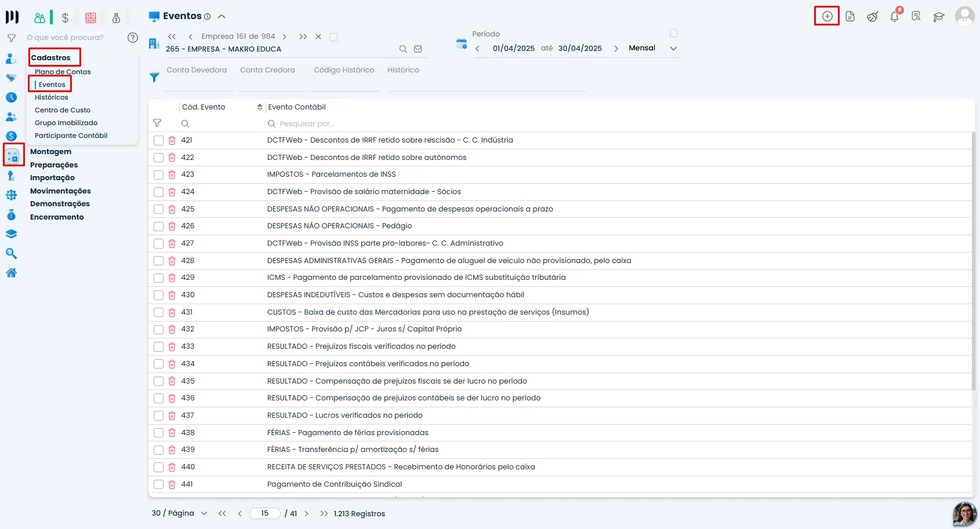Open the help question mark icon
980x529 pixels.
[133, 38]
